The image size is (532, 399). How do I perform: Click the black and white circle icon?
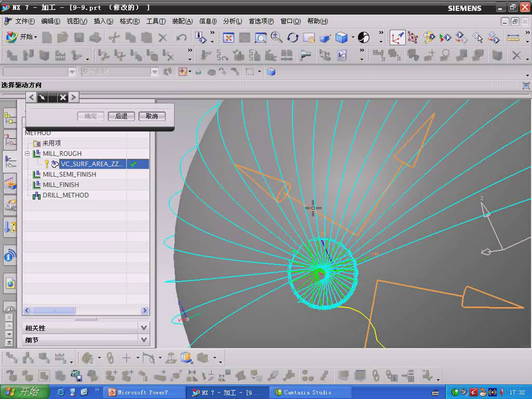point(364,37)
